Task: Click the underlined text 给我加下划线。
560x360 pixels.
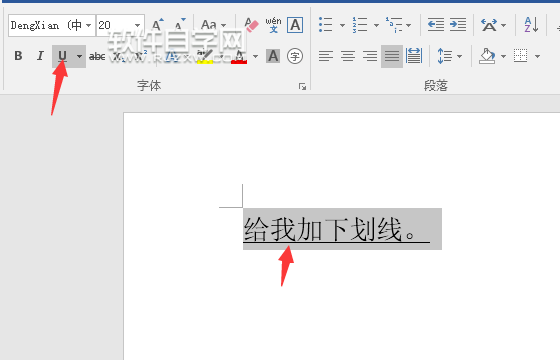Action: coord(330,230)
